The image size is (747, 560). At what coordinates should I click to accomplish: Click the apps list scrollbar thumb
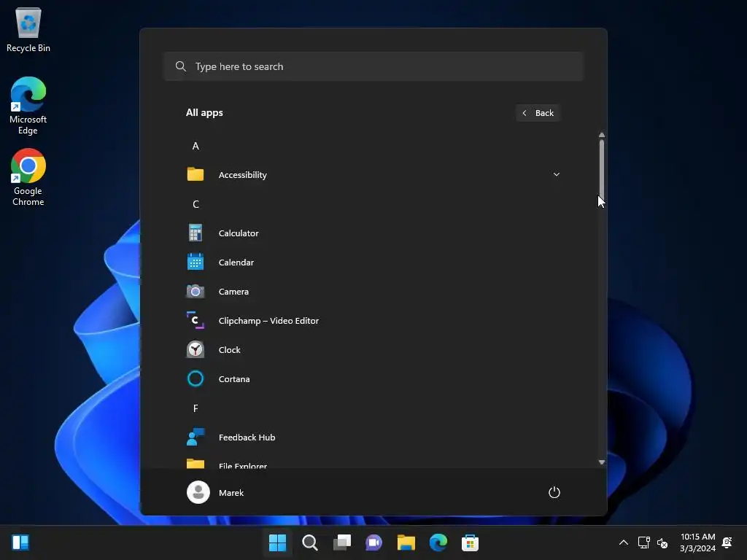point(602,168)
